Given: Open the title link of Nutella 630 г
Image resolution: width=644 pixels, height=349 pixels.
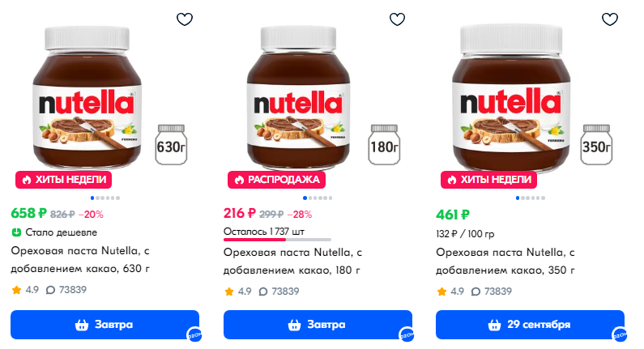Looking at the screenshot, I should coord(81,260).
